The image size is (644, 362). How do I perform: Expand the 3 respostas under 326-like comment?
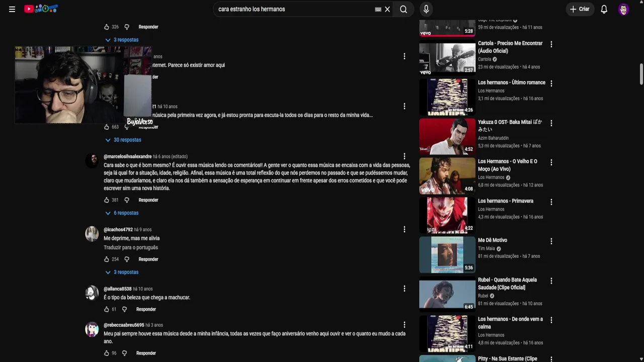(x=122, y=40)
